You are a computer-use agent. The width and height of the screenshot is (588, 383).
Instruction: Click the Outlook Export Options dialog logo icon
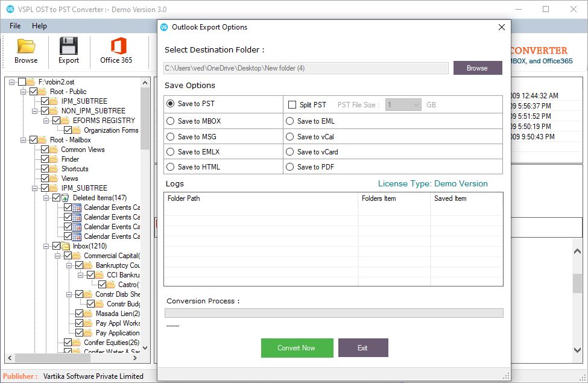click(x=164, y=27)
